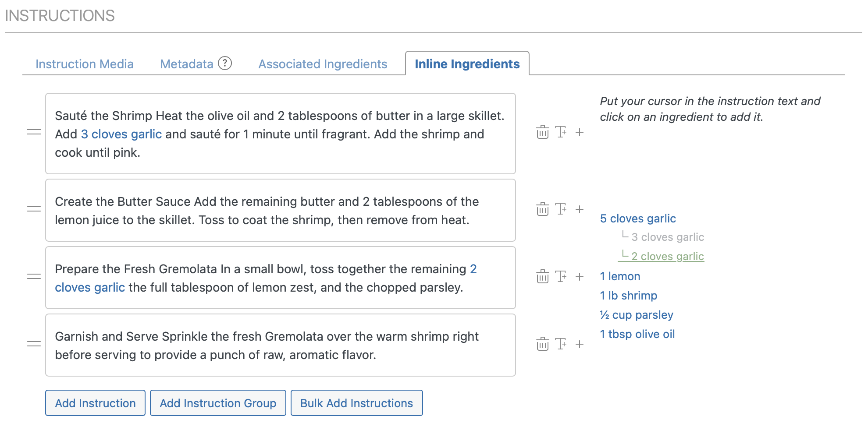Click text icon beside Gremolata instruction
868x423 pixels.
point(561,276)
